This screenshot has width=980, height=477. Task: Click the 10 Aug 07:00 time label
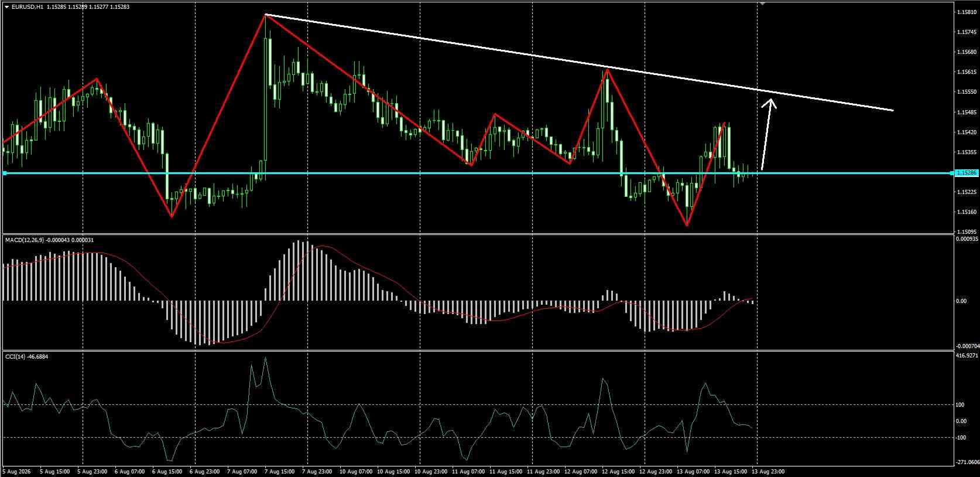point(357,471)
